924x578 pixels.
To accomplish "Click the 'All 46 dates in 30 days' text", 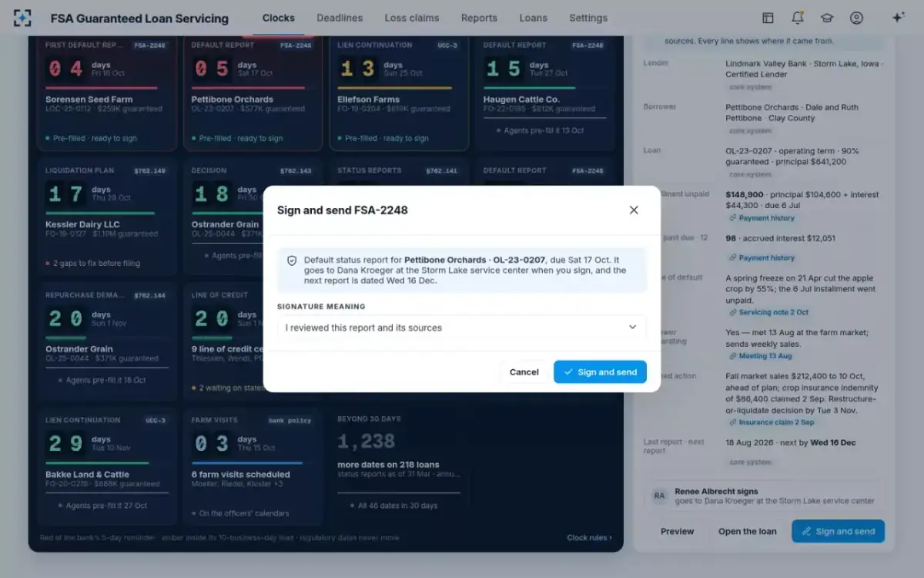I will 397,506.
